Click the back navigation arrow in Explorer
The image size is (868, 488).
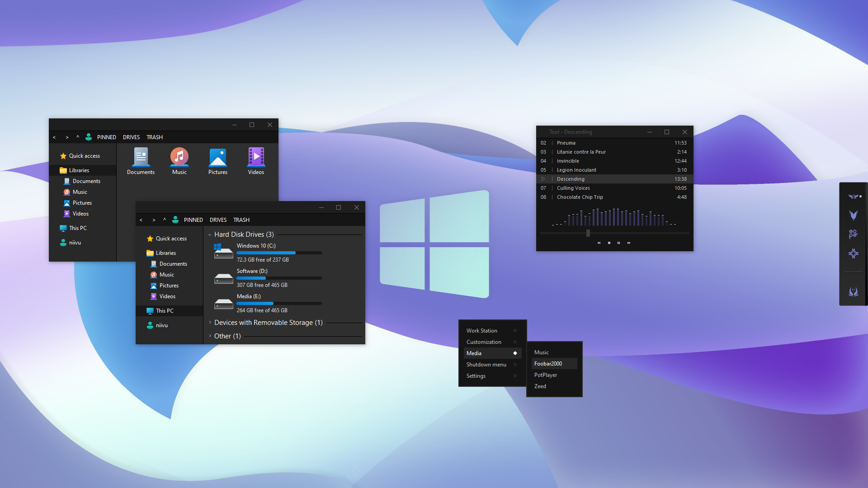[x=141, y=220]
